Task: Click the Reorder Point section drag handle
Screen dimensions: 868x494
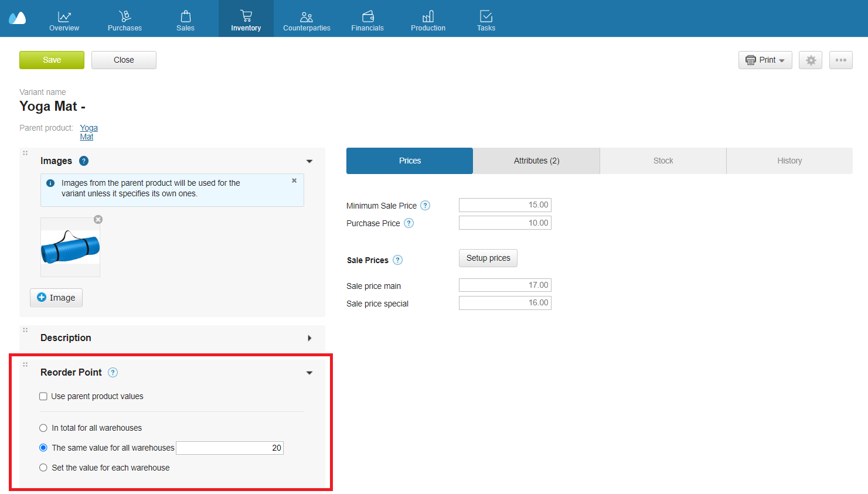Action: tap(25, 364)
